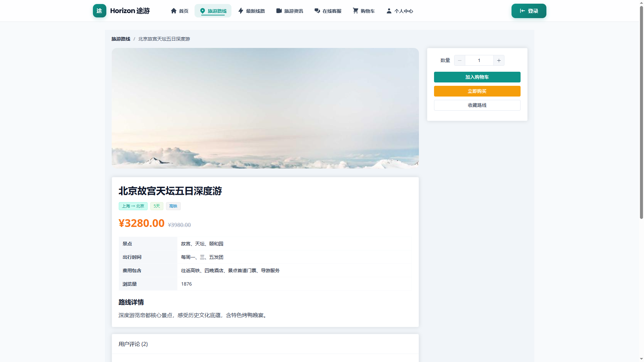Click the price ¥3280.00
644x362 pixels.
tap(141, 223)
